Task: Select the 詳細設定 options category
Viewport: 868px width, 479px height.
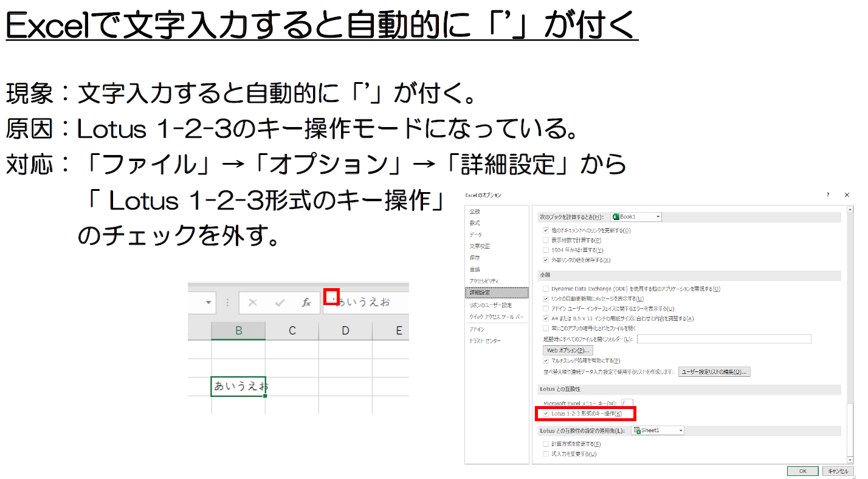Action: pos(497,292)
